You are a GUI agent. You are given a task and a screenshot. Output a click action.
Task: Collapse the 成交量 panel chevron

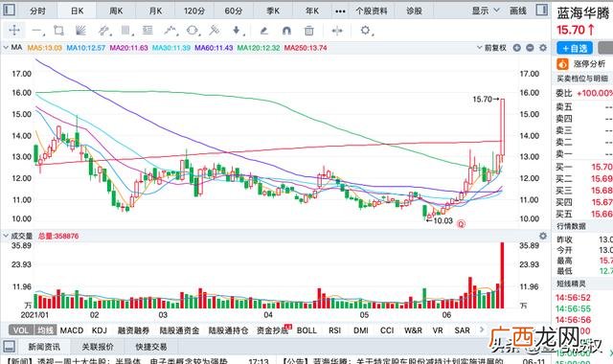click(6, 236)
